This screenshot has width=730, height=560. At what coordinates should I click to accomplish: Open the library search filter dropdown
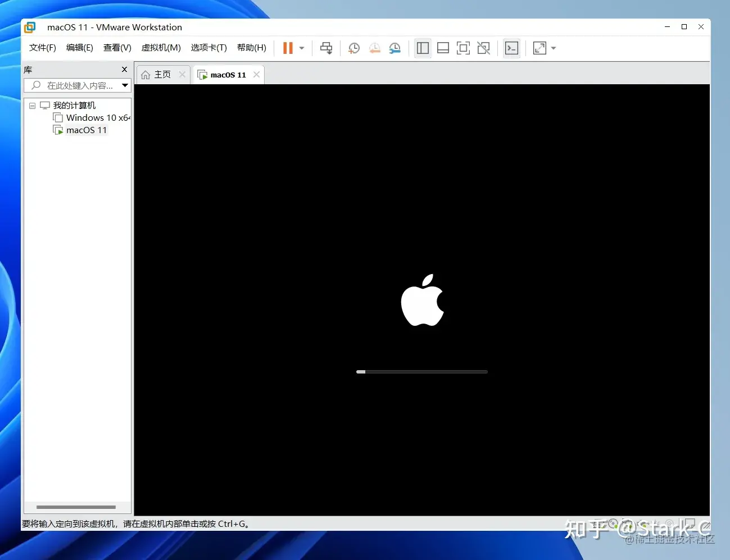125,85
